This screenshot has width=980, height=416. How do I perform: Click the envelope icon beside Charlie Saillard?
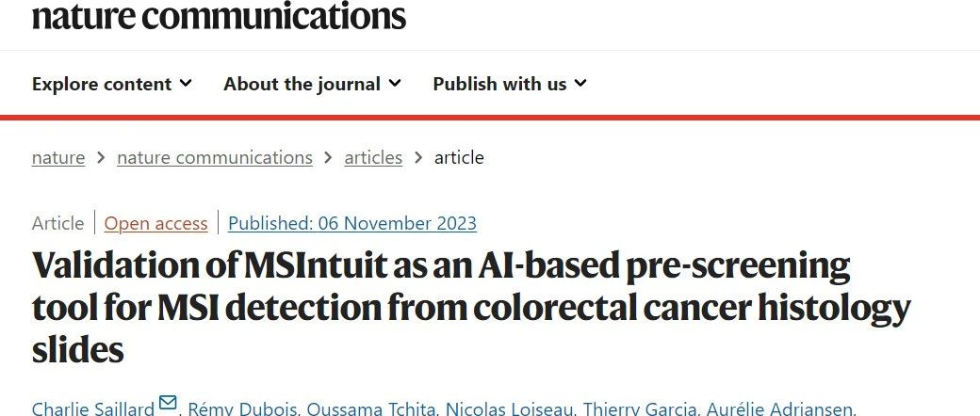coord(168,403)
